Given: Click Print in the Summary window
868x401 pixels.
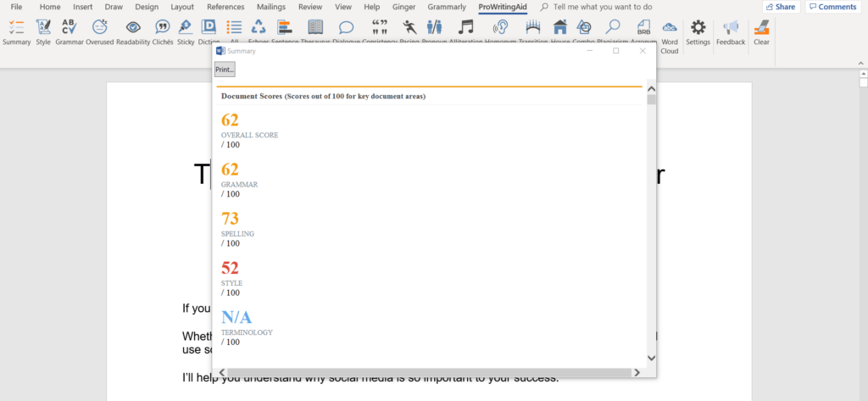Looking at the screenshot, I should click(x=225, y=70).
